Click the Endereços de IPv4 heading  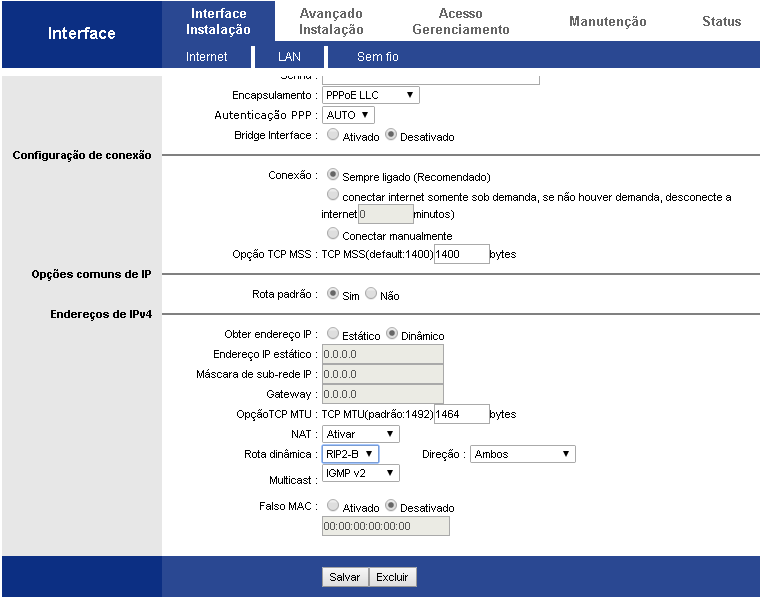point(101,314)
